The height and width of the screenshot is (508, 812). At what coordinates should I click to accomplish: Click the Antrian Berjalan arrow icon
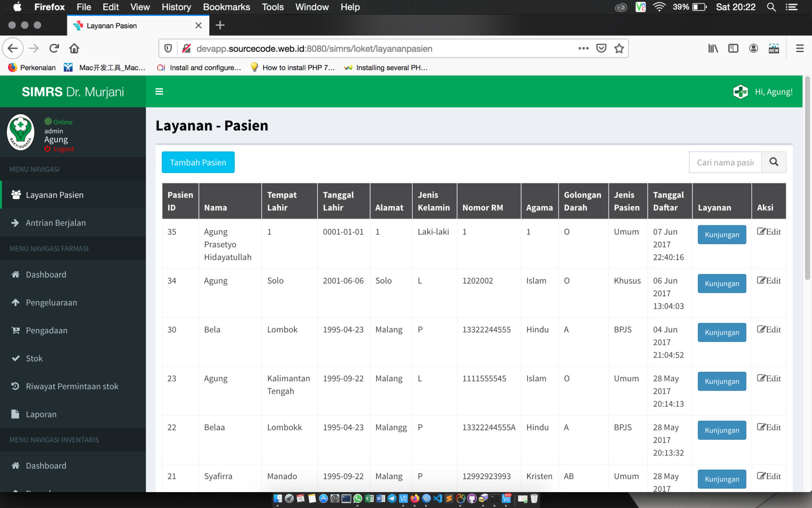15,223
